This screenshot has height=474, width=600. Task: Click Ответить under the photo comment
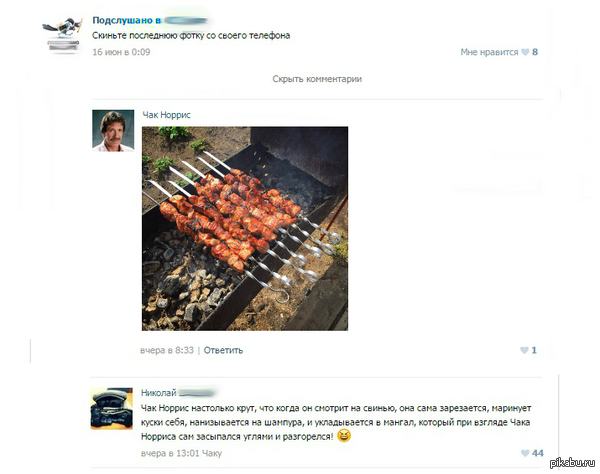click(x=223, y=350)
